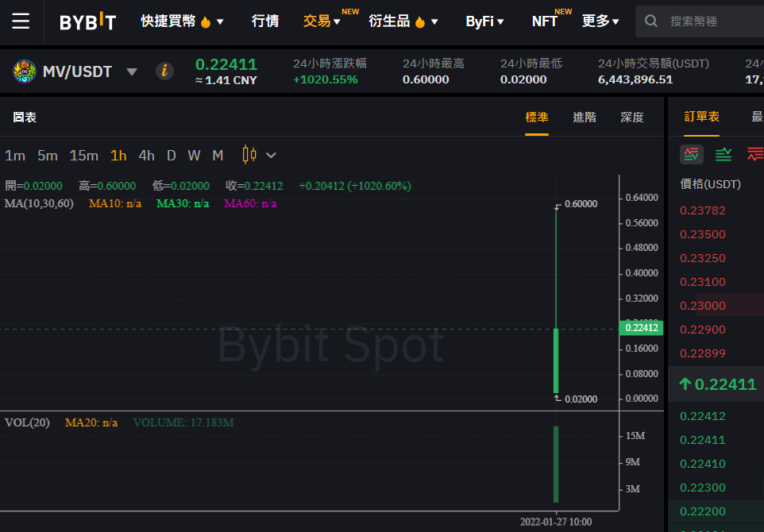Show buy orders only view
764x532 pixels.
(x=723, y=154)
